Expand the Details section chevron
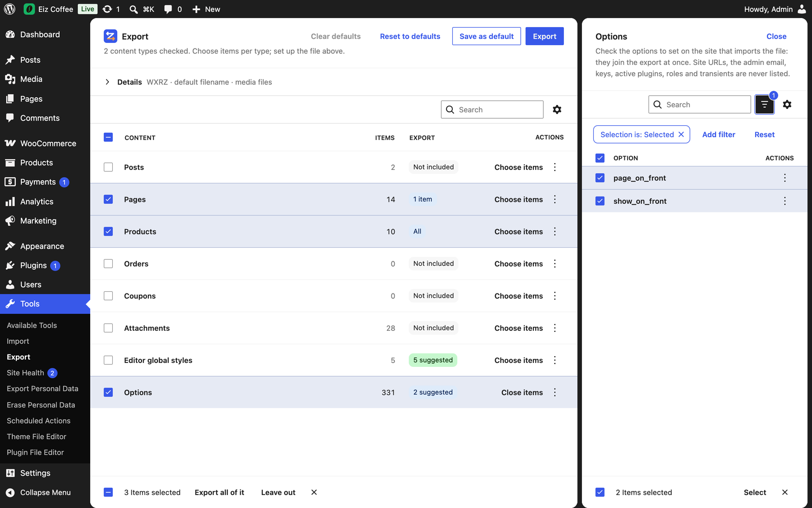 point(107,82)
